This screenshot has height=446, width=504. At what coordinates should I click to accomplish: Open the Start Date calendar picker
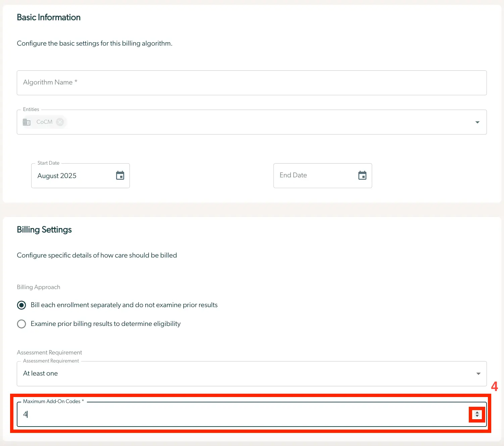[120, 175]
